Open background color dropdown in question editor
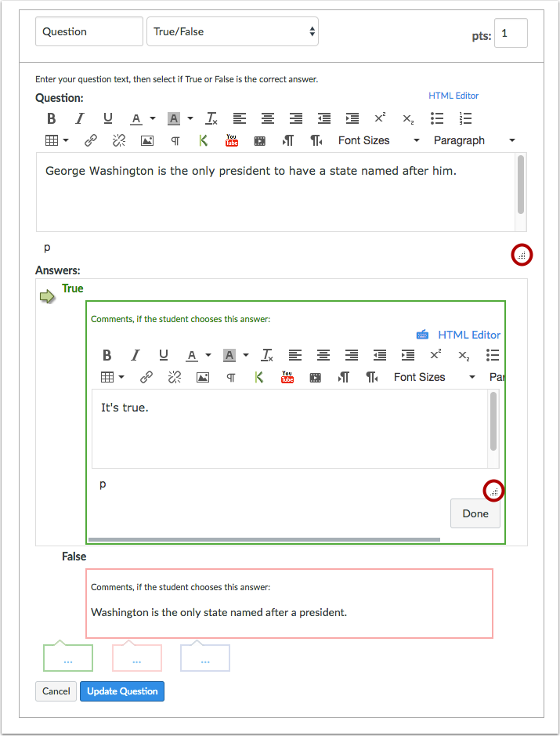560x736 pixels. click(190, 119)
